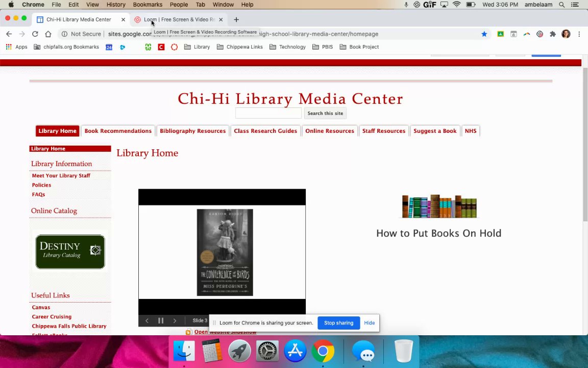Open a new tab with the plus icon
This screenshot has width=588, height=368.
[x=236, y=19]
